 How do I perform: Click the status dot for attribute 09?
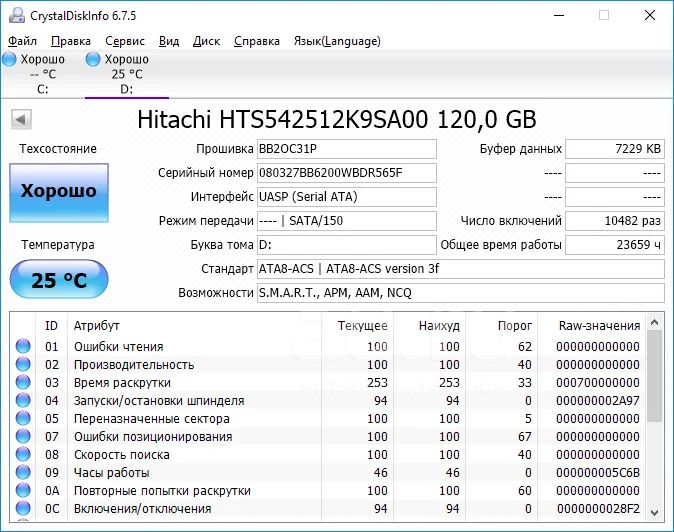coord(23,473)
